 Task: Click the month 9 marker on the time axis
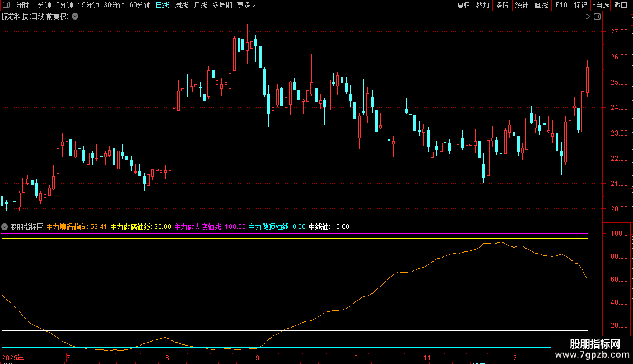pos(257,357)
